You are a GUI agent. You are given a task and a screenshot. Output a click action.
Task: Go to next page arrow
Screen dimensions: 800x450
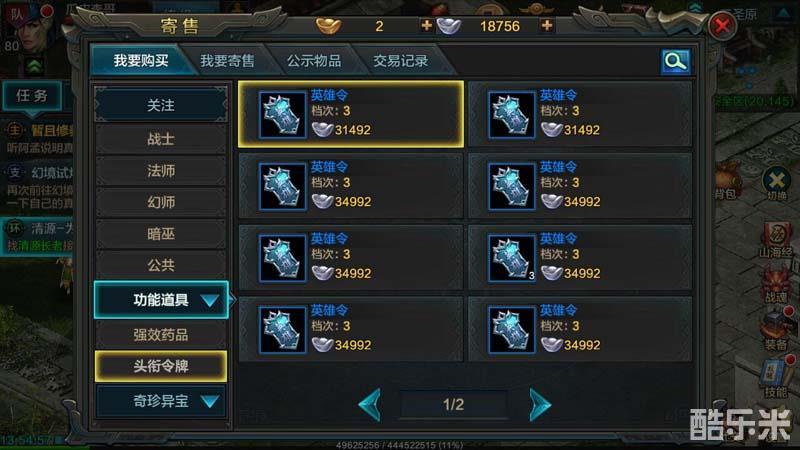pos(540,405)
